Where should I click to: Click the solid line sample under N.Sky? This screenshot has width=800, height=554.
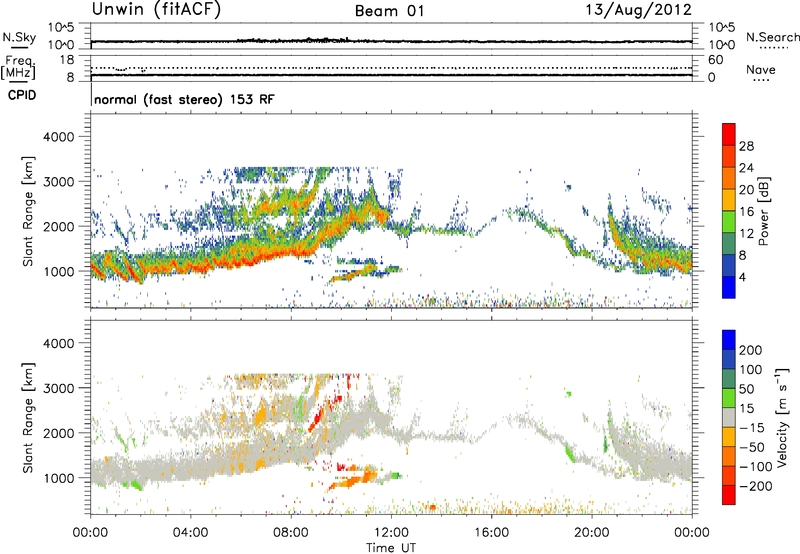[x=19, y=47]
